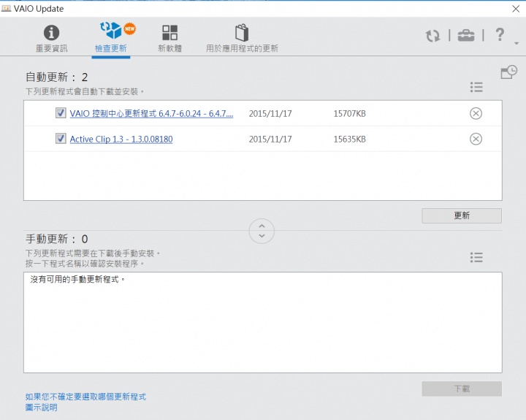Open the update history clock icon
526x420 pixels.
509,72
